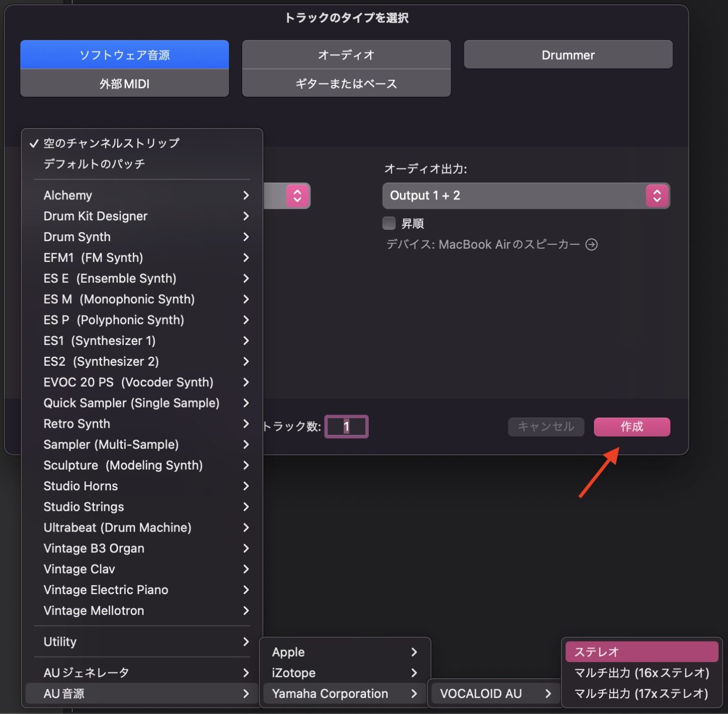Select the Alchemy instrument
This screenshot has width=728, height=714.
(x=68, y=195)
